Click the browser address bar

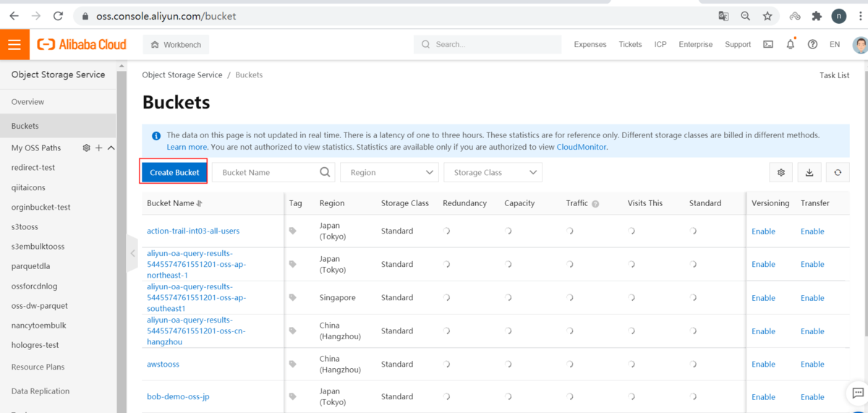[391, 16]
